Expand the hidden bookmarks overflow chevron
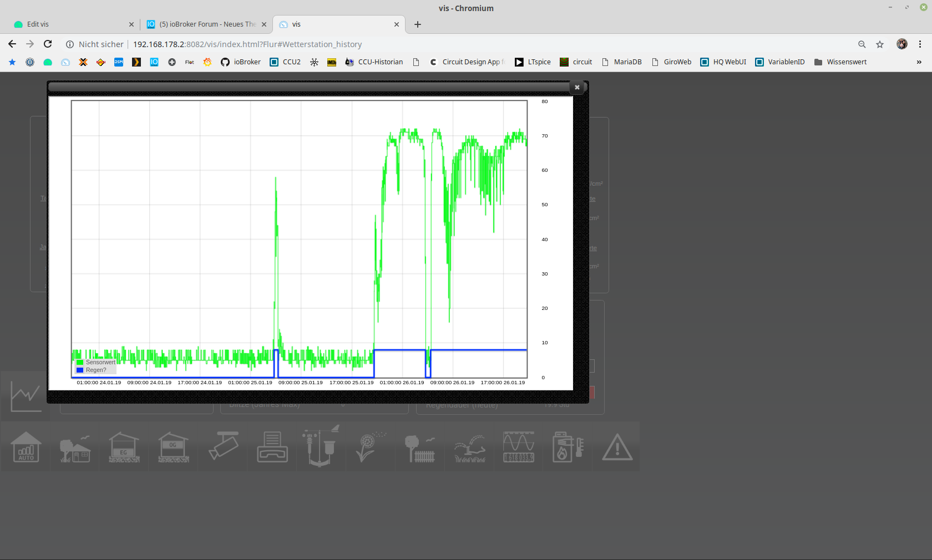Image resolution: width=932 pixels, height=560 pixels. (919, 62)
